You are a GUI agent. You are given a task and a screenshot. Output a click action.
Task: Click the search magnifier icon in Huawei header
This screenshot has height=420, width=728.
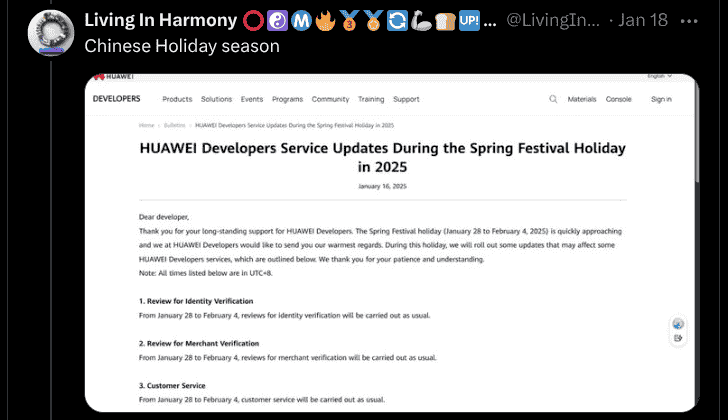[x=553, y=99]
